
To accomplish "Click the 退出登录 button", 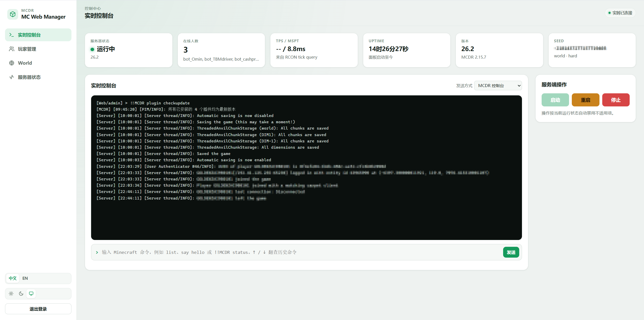I will click(x=38, y=309).
